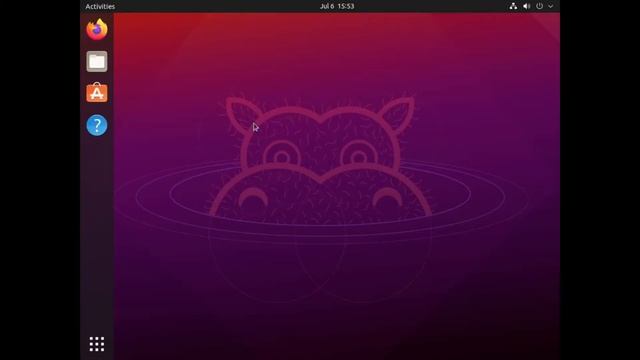Open Ubuntu Software store icon
The image size is (640, 360).
[97, 93]
